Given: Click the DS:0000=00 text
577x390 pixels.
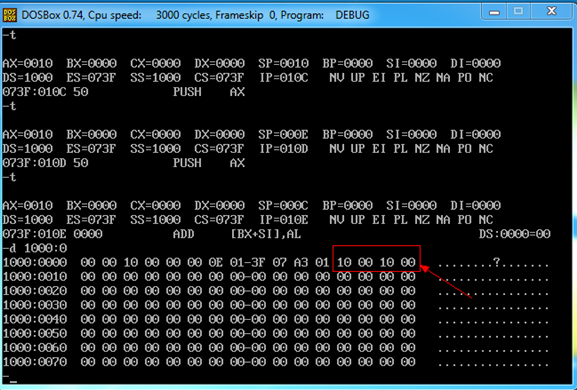Looking at the screenshot, I should click(514, 234).
